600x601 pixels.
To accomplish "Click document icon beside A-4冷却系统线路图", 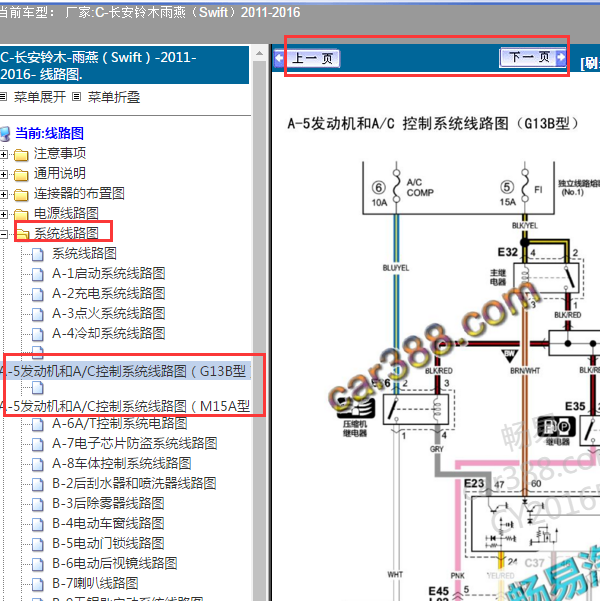I will click(x=38, y=334).
